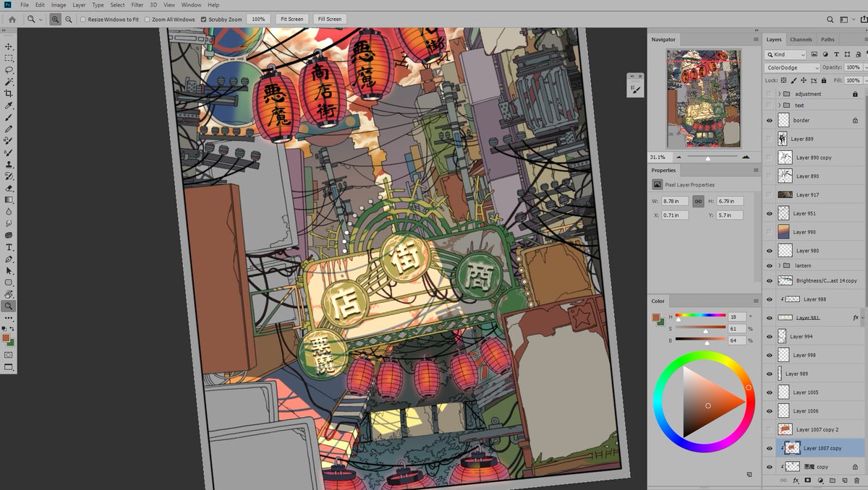This screenshot has height=490, width=868.
Task: Toggle Resize Windows to Fit checkbox
Action: (x=83, y=20)
